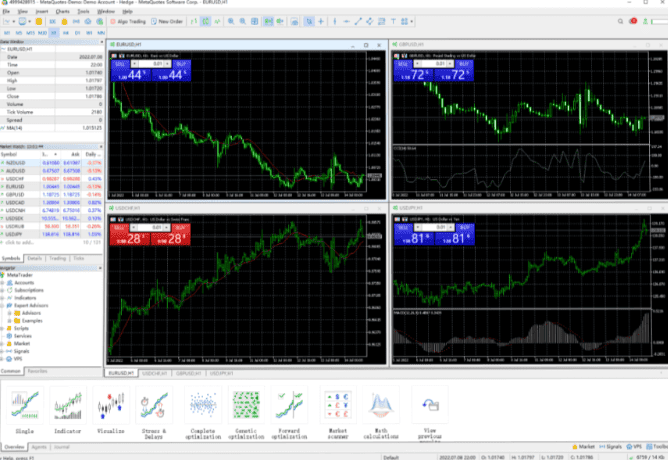
Task: Expand the Indicators node in Navigator
Action: tap(2, 298)
